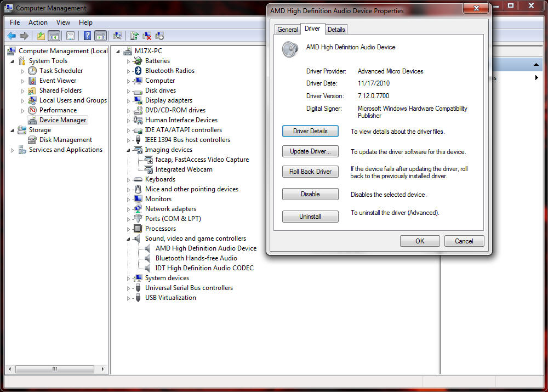Click the Show/Hide Action Pane icon
The image size is (548, 392).
[100, 36]
